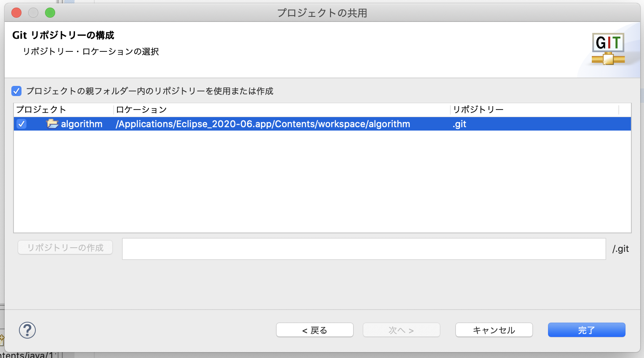644x358 pixels.
Task: Click the ロケーション column header
Action: 141,110
